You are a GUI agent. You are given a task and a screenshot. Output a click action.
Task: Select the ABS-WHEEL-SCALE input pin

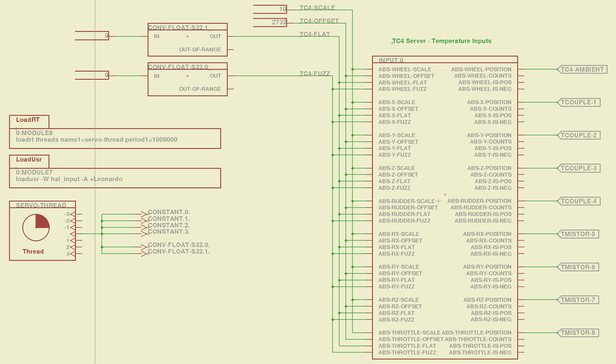tap(405, 69)
